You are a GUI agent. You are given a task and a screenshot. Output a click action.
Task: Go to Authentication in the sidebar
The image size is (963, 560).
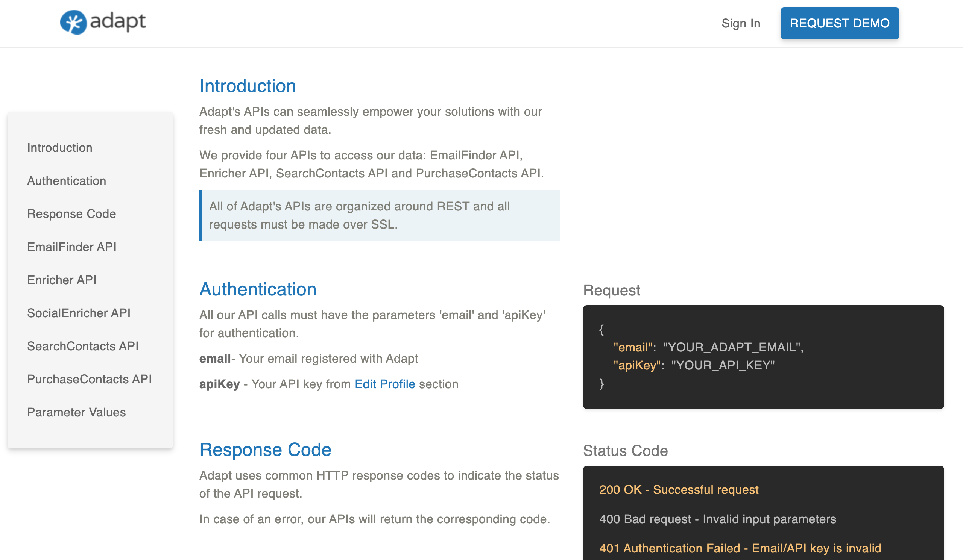pyautogui.click(x=67, y=180)
